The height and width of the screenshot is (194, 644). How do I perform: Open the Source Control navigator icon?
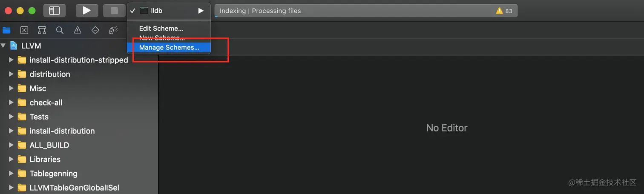24,30
